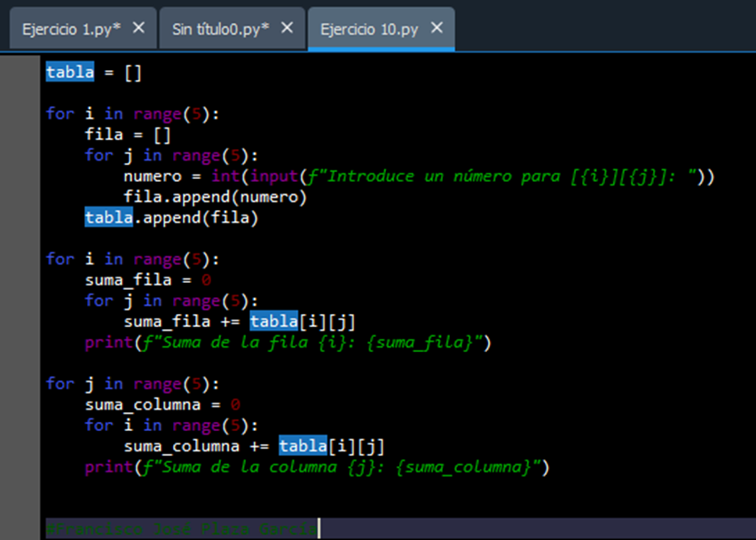Place cursor on 'suma_fila = 0' line
The image size is (756, 540).
point(147,280)
